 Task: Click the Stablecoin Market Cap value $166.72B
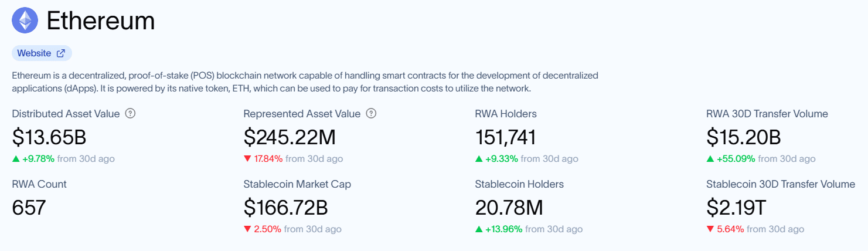(285, 208)
